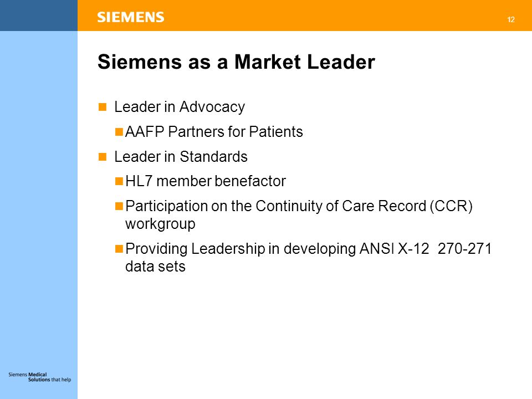Click the slide number 12
Screen dimensions: 532x399
[511, 20]
